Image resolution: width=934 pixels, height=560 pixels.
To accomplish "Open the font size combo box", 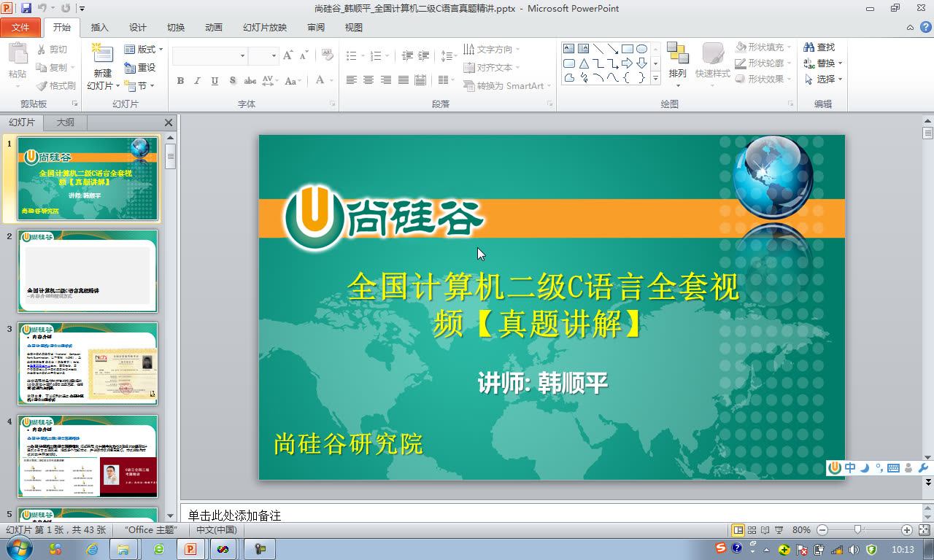I will point(263,55).
